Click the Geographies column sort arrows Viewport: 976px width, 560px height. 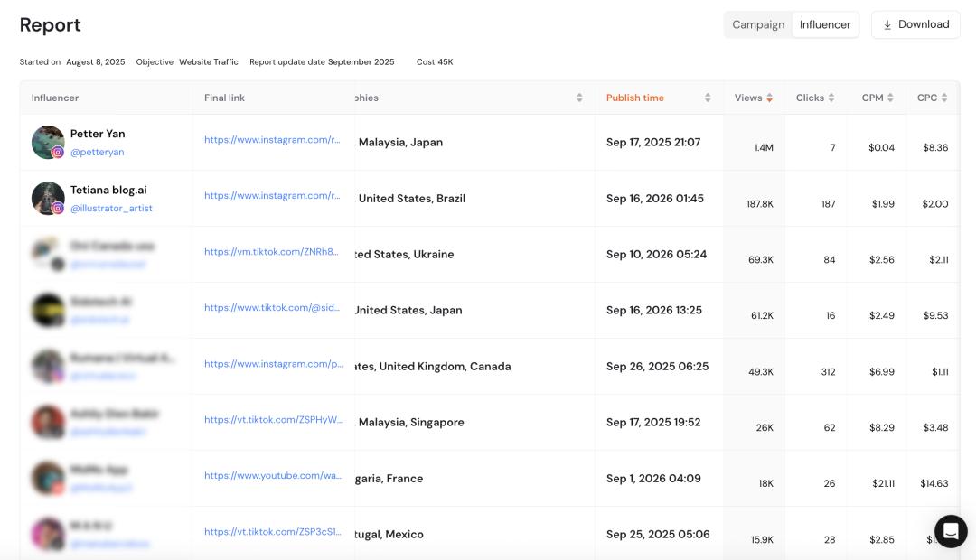click(x=579, y=98)
